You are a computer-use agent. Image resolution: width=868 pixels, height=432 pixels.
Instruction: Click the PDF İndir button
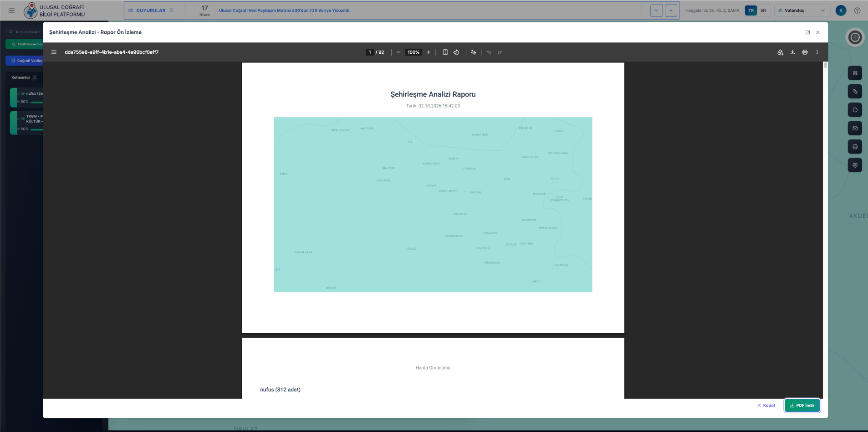point(802,405)
